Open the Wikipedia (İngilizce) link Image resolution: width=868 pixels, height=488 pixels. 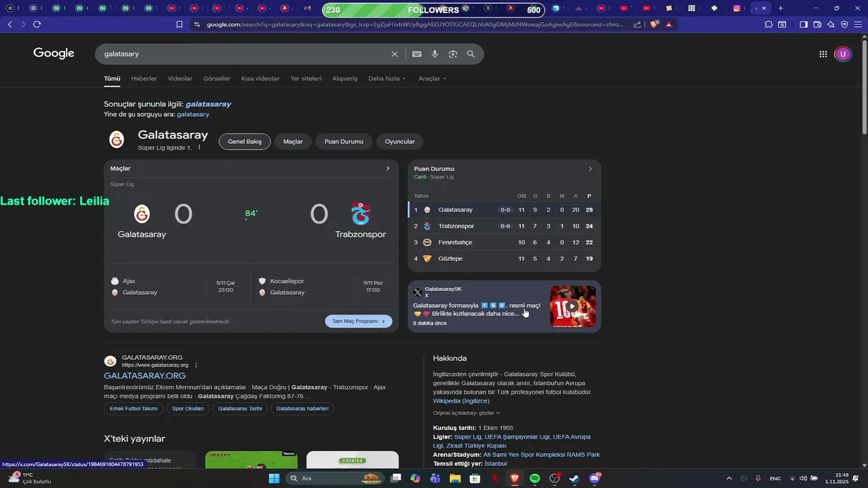pos(461,401)
